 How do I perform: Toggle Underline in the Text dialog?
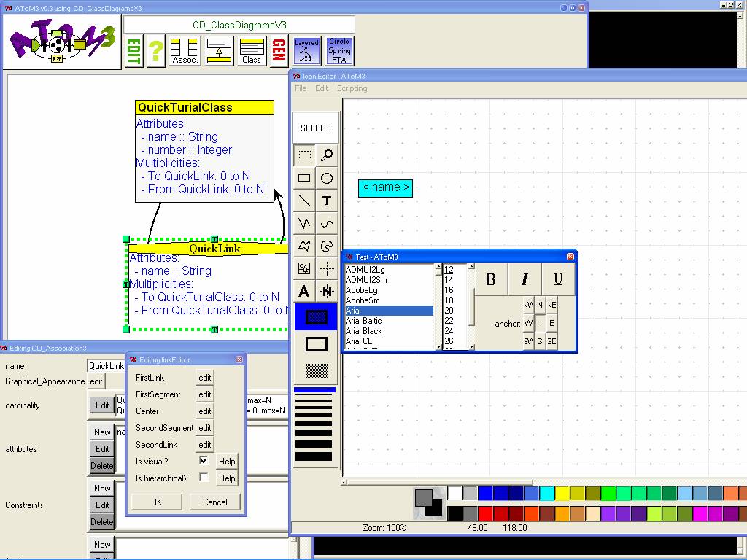coord(558,279)
